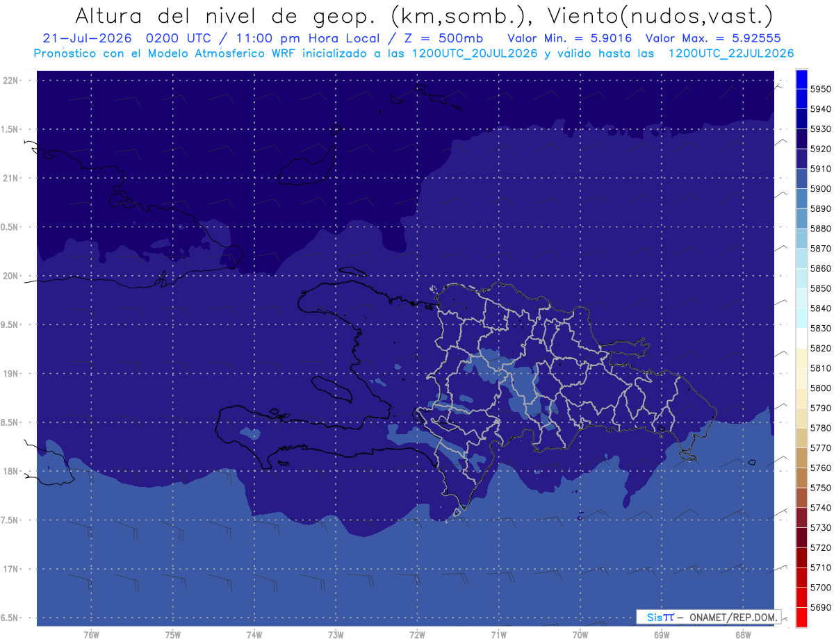
Task: Click the '5860' legend value
Action: (x=821, y=268)
